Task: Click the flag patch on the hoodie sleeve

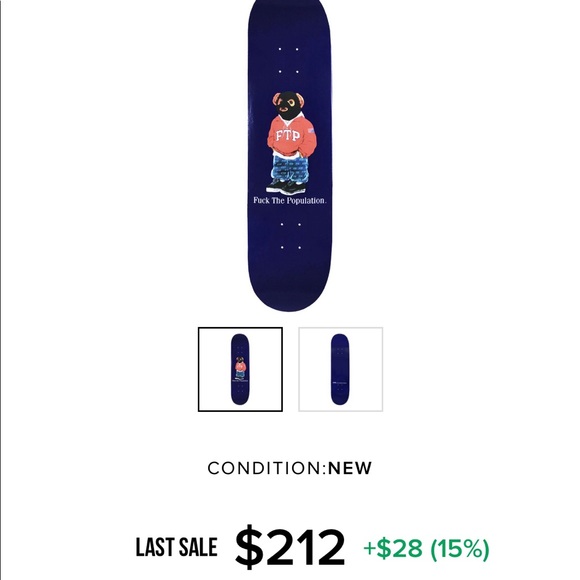Action: coord(311,131)
